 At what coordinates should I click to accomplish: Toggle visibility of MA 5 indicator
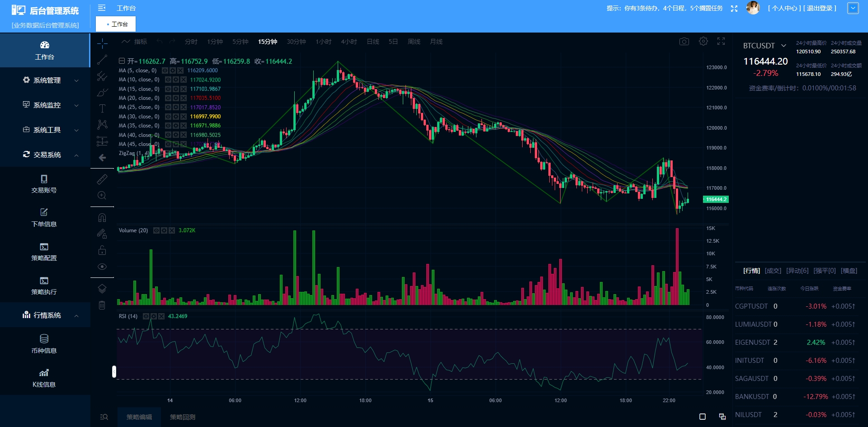coord(165,70)
